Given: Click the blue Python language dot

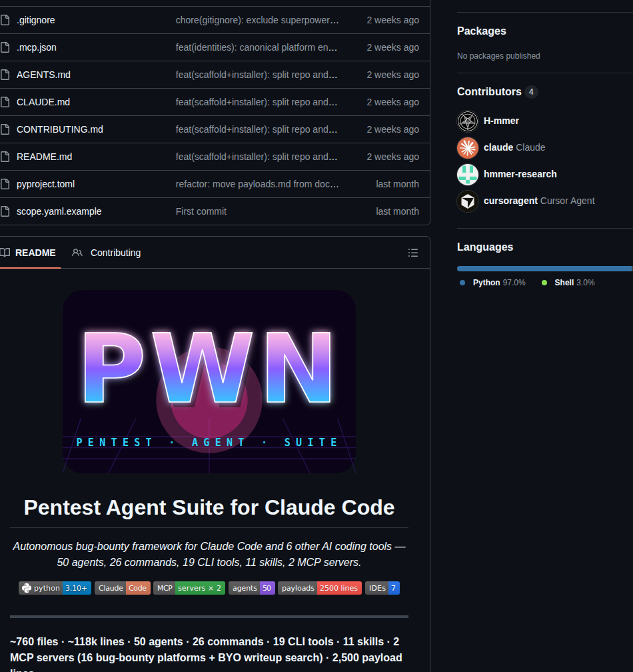Looking at the screenshot, I should coord(462,283).
